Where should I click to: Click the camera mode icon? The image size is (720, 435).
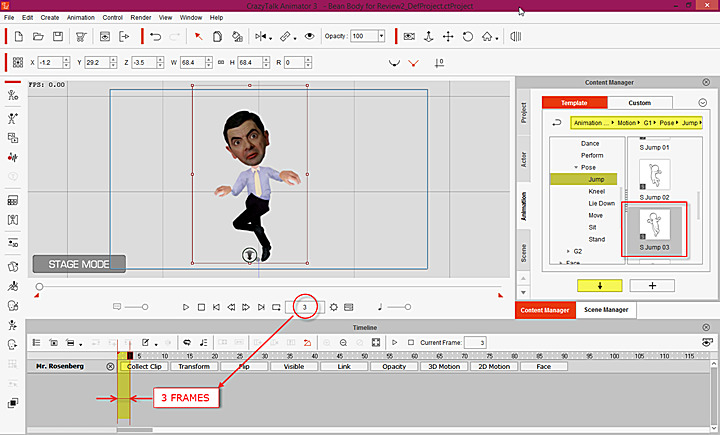pos(409,37)
